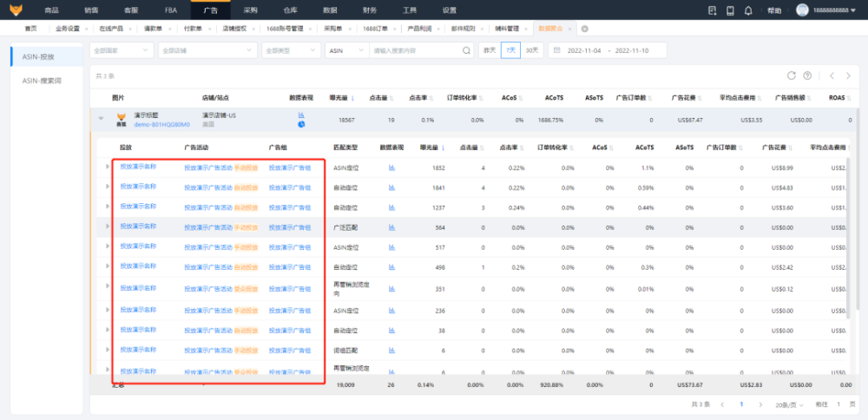Select ASIN-搜索词 in the left sidebar
This screenshot has height=420, width=868.
[42, 80]
